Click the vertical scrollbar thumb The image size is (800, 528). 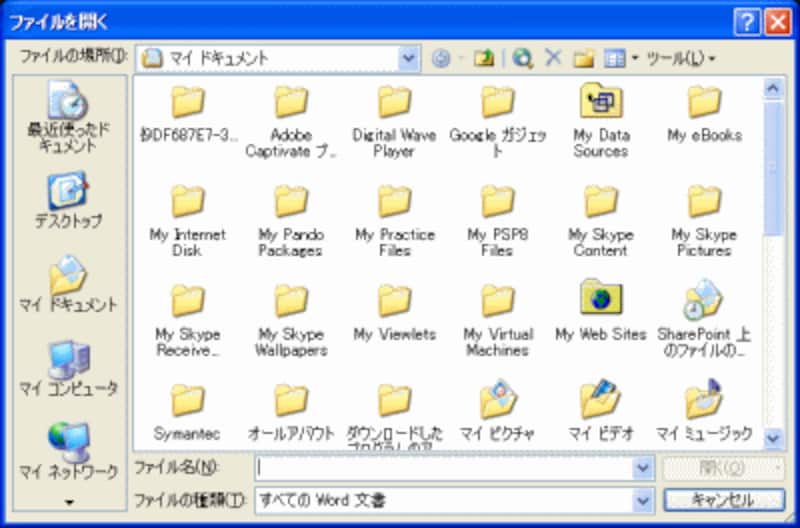[773, 168]
